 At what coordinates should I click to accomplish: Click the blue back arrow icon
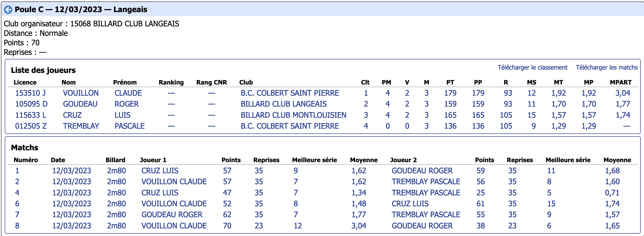8,10
